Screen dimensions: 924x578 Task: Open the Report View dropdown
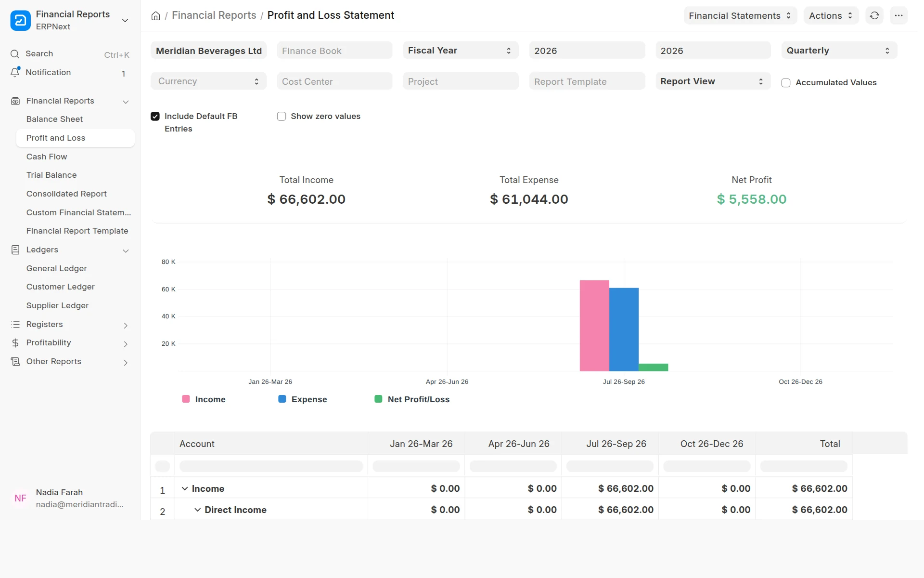(x=713, y=81)
